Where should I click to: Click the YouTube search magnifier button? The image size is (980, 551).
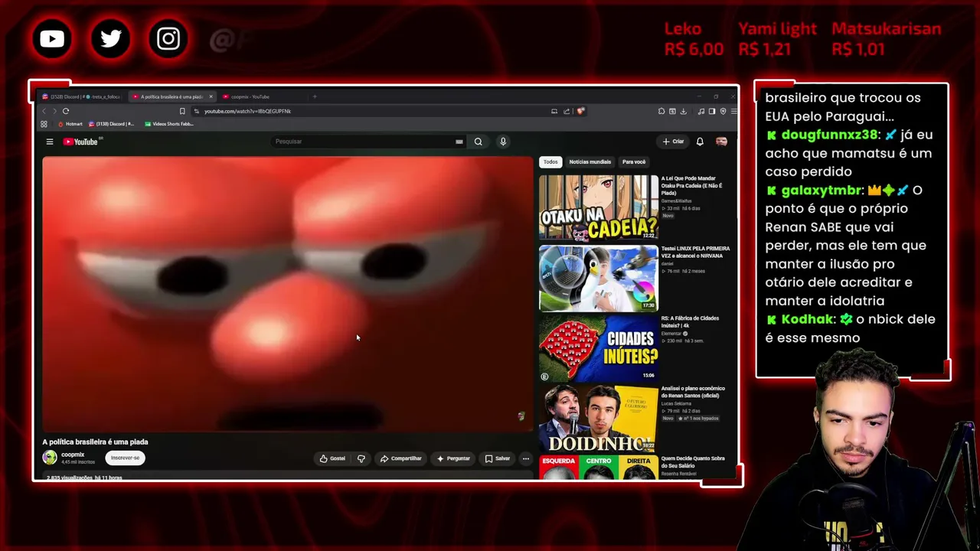(478, 142)
